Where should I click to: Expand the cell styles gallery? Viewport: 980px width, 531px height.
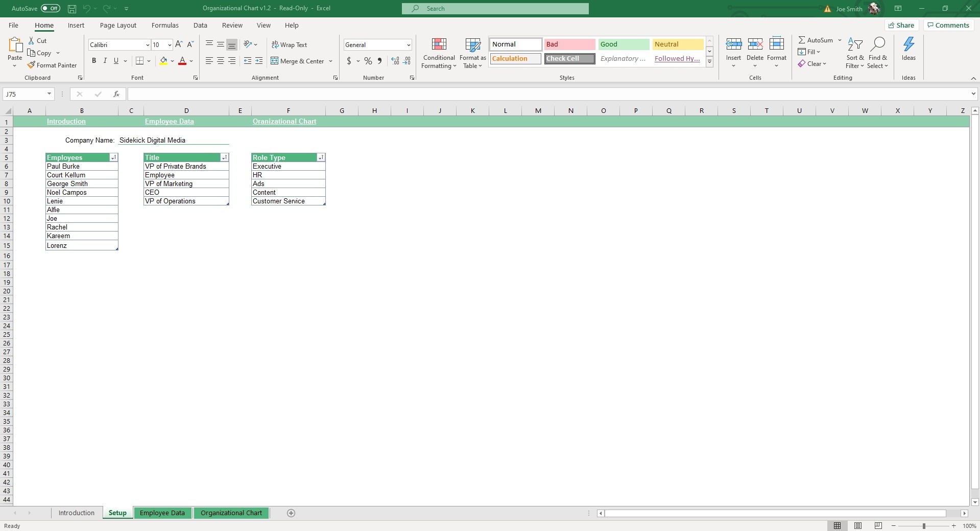tap(709, 62)
